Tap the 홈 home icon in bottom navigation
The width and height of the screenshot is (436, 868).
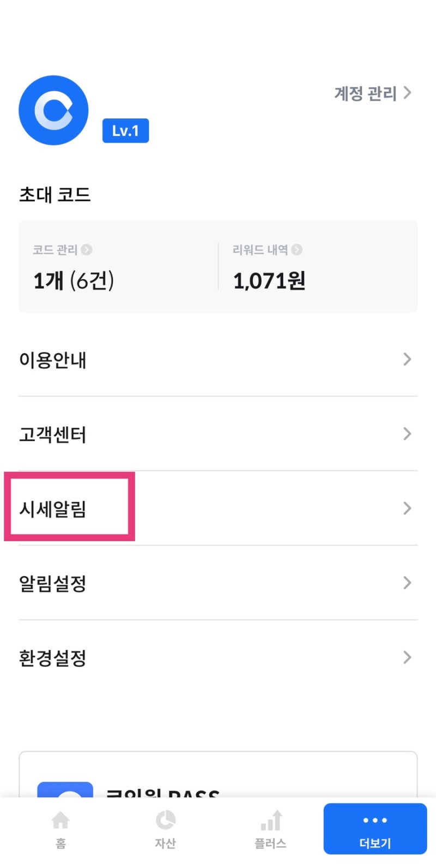point(60,819)
